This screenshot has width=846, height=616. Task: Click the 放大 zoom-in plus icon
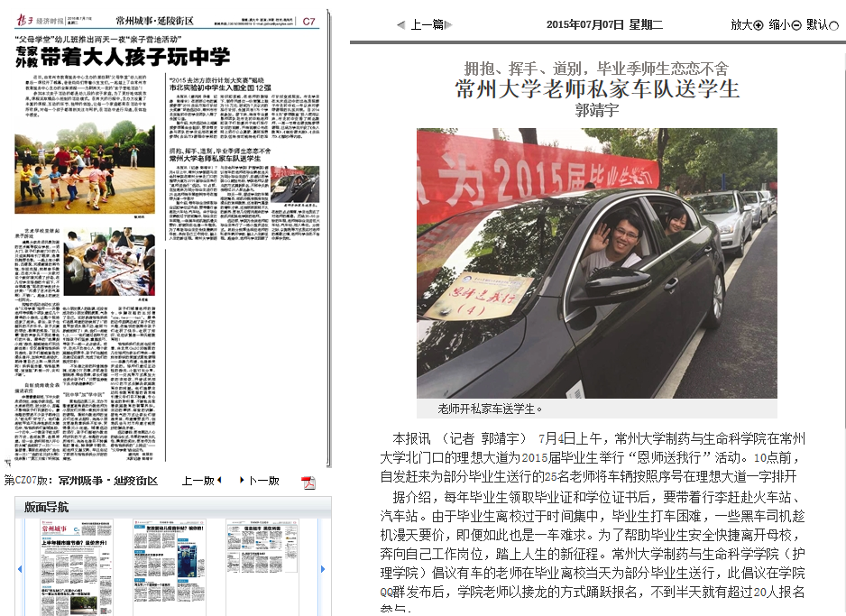pyautogui.click(x=758, y=25)
